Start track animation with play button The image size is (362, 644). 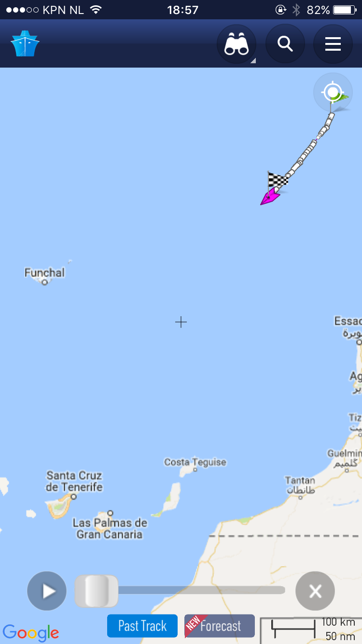pos(47,591)
